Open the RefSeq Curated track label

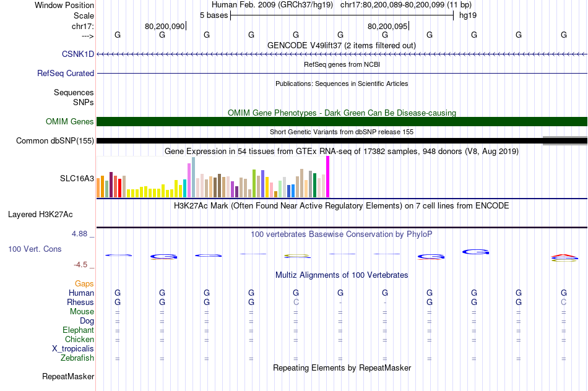tap(66, 73)
